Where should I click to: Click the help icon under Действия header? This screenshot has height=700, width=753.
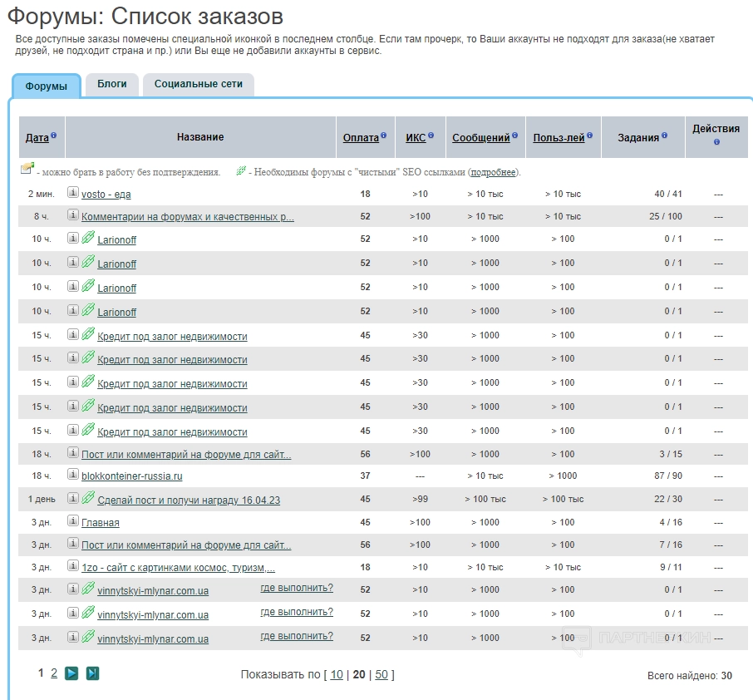click(x=716, y=142)
